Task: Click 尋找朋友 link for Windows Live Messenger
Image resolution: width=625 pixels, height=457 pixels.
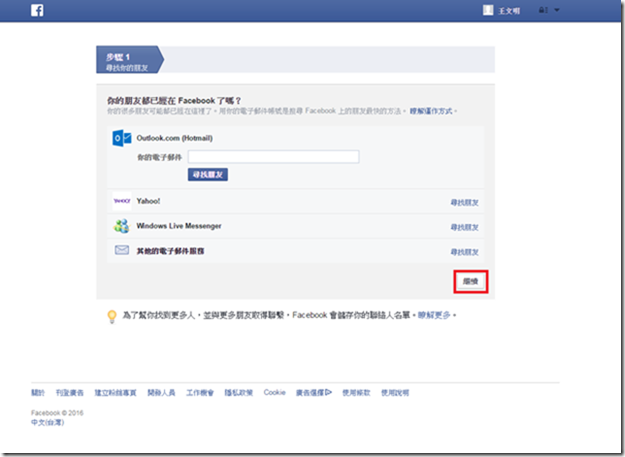Action: click(x=464, y=228)
